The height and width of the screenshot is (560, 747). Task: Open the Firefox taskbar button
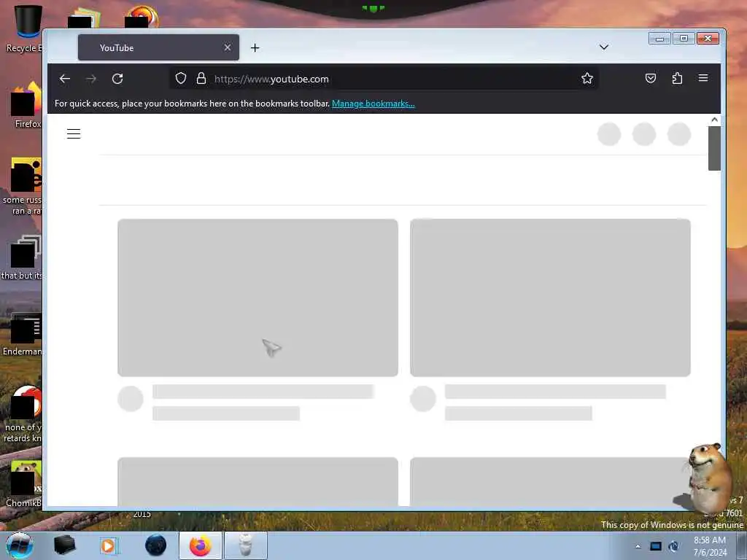tap(201, 545)
